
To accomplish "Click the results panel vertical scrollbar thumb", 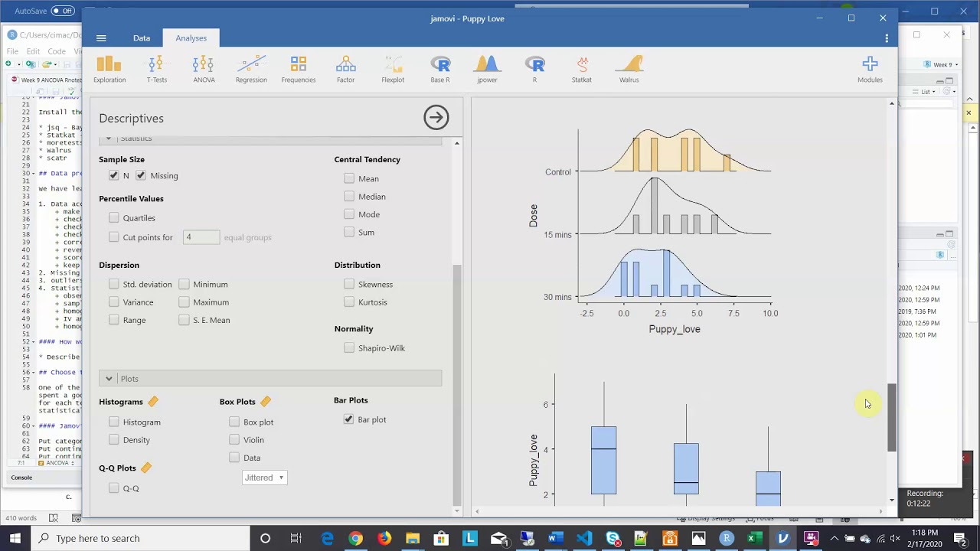I will pos(892,417).
